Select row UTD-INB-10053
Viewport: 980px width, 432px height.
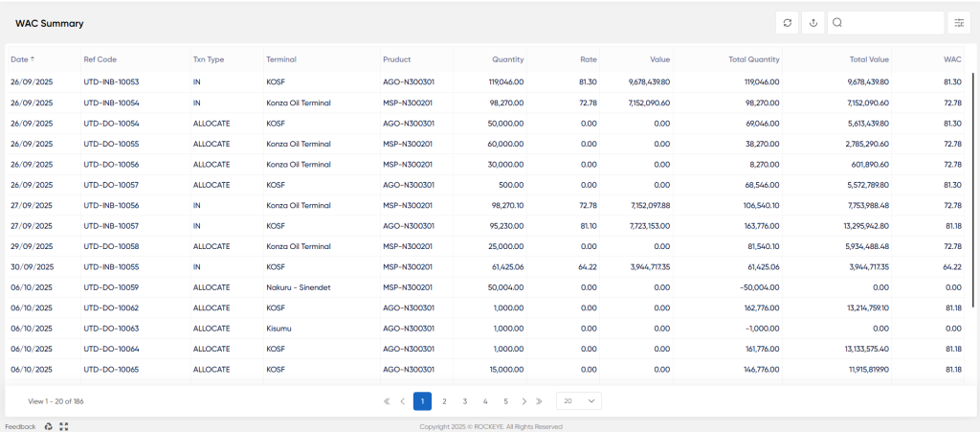point(486,82)
